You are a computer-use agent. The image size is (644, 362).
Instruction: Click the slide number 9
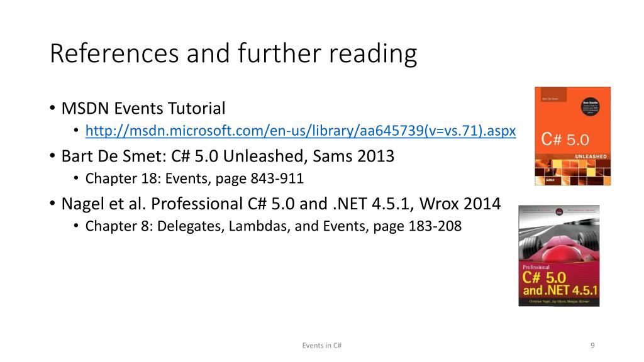[592, 346]
